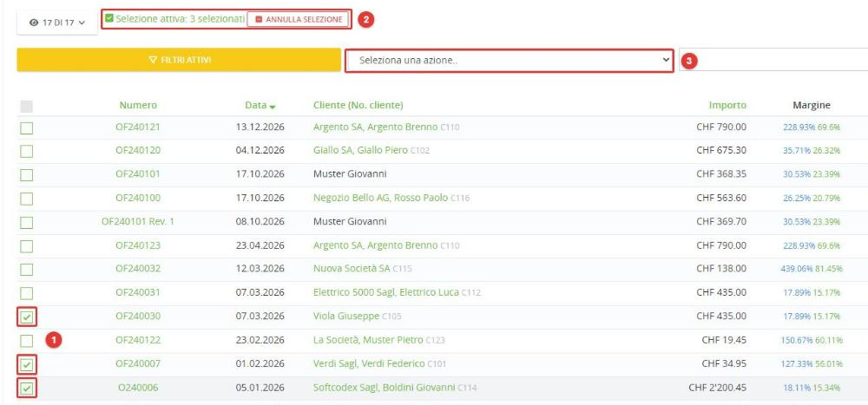Click margin value 439.06% 81.45%

pyautogui.click(x=812, y=269)
